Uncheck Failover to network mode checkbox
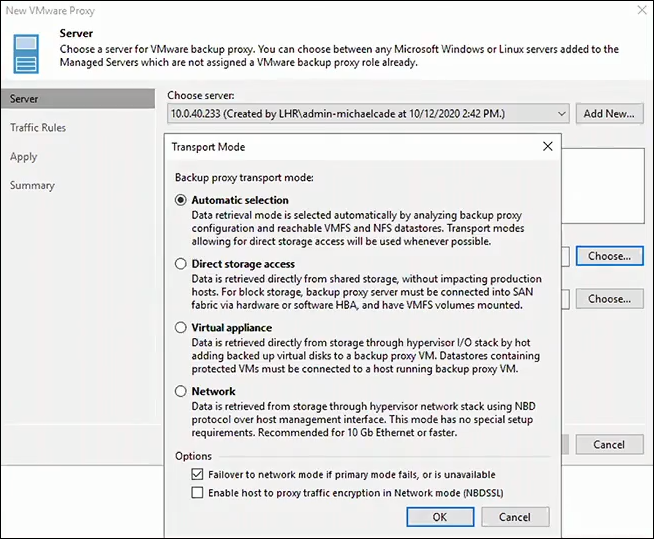 [x=197, y=474]
